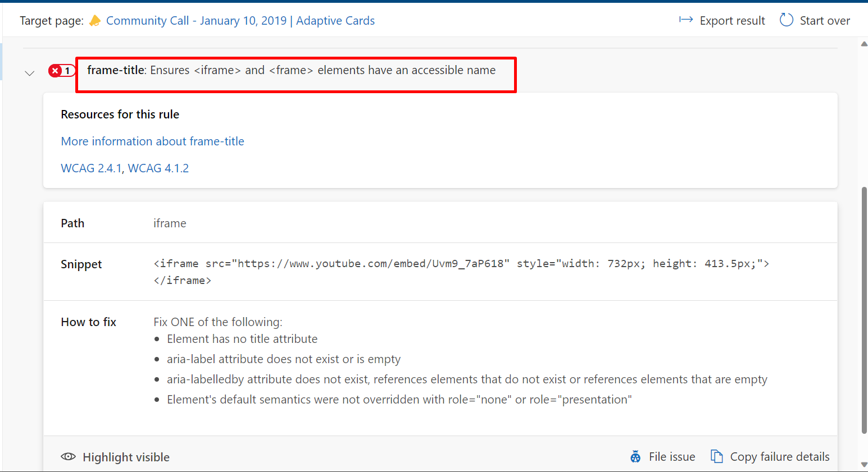Click the bell icon beside the target page title
The width and height of the screenshot is (868, 472).
point(94,20)
